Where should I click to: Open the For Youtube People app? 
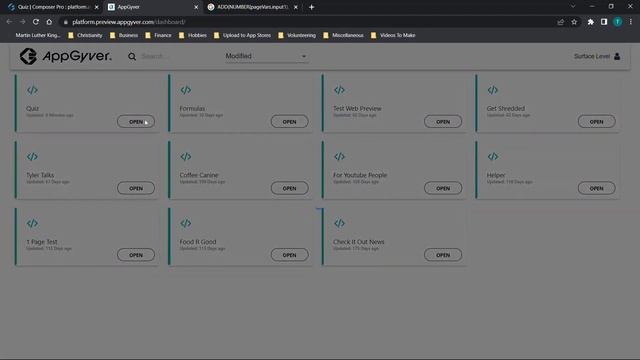point(443,188)
